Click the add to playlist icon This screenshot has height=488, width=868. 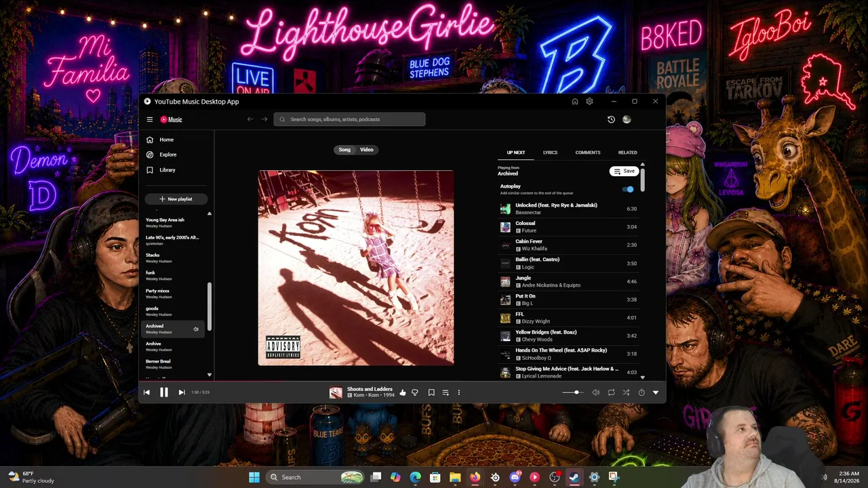446,392
